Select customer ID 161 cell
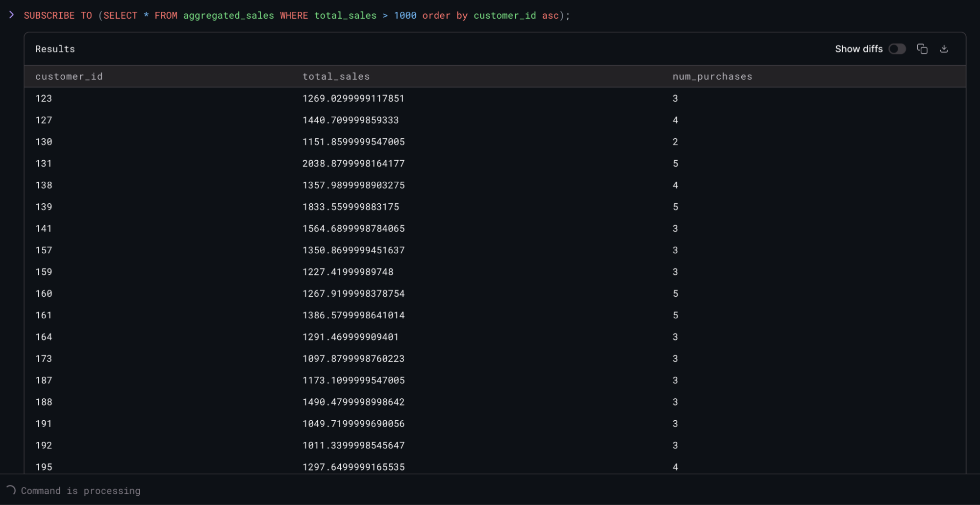 click(x=44, y=315)
